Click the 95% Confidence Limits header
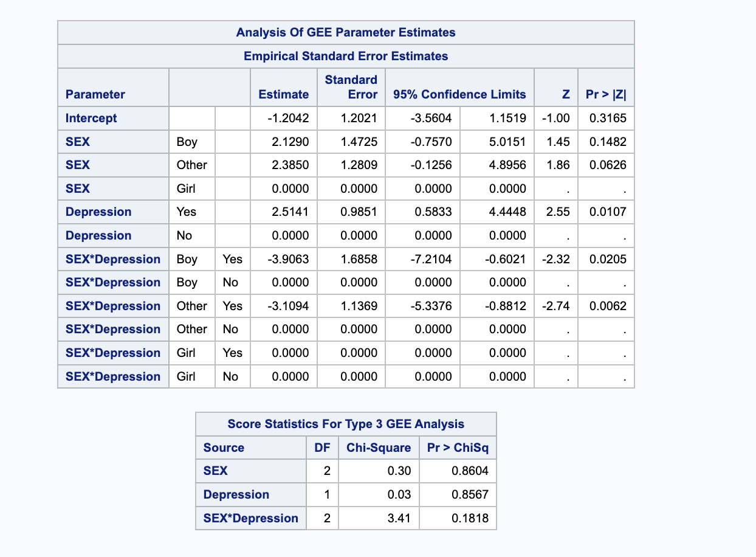The width and height of the screenshot is (756, 557). (459, 94)
